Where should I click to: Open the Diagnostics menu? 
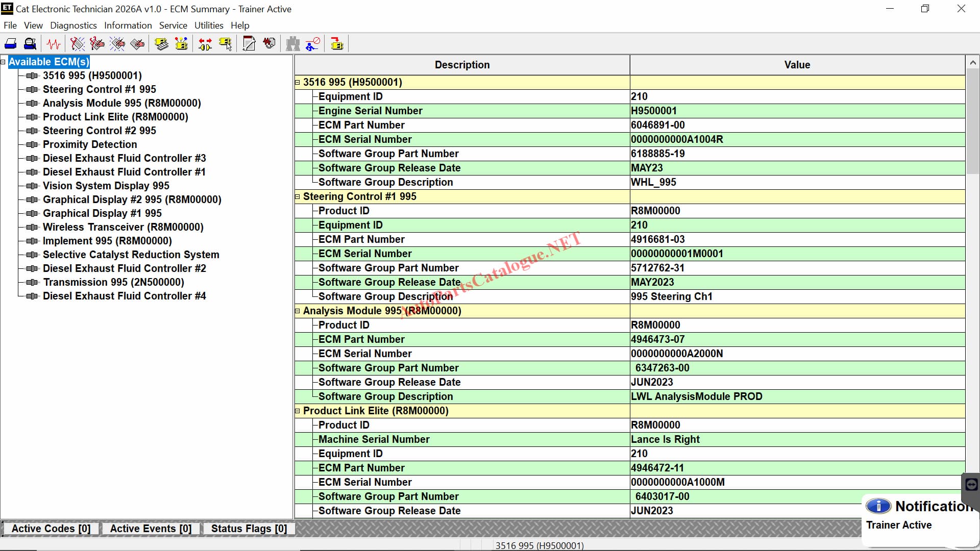tap(73, 26)
